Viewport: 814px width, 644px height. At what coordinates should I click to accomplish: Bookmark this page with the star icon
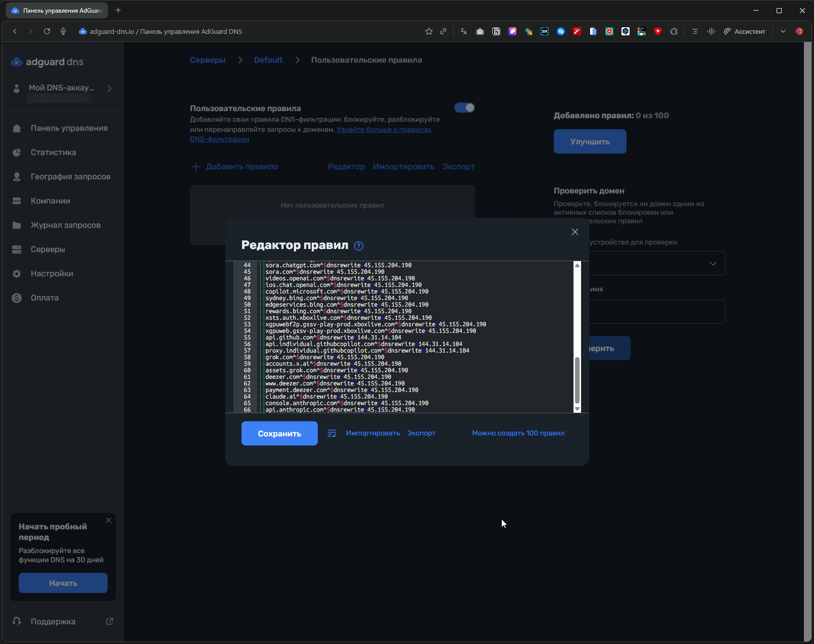(x=429, y=31)
